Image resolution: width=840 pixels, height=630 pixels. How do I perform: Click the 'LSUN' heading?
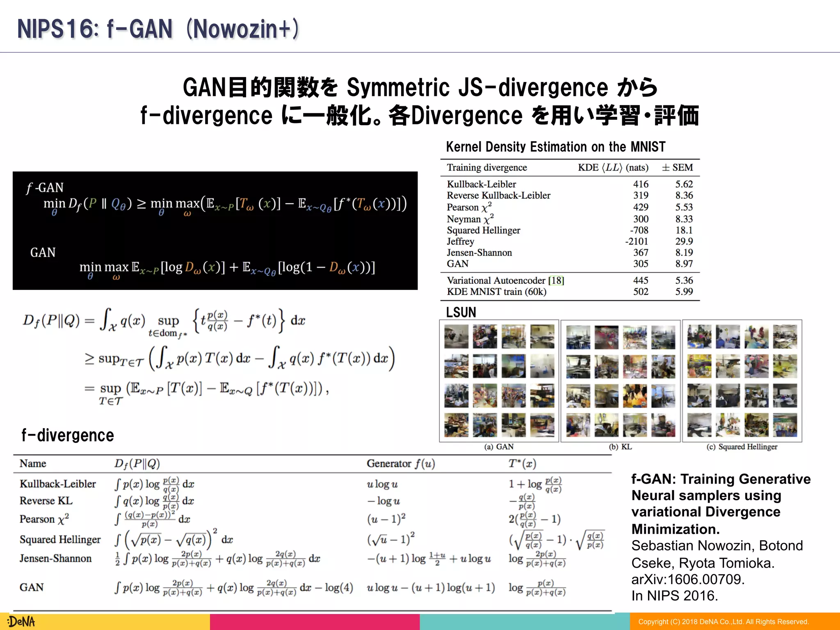pos(461,313)
